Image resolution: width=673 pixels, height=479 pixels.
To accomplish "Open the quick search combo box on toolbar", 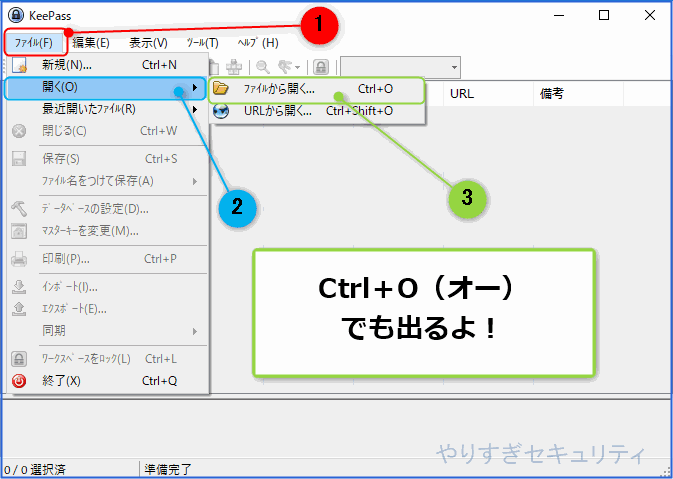I will click(400, 67).
